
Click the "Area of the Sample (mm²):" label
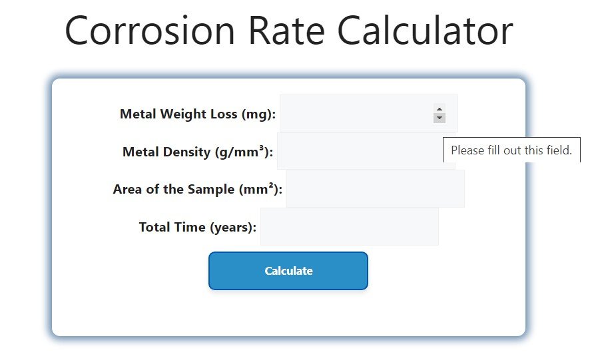197,189
